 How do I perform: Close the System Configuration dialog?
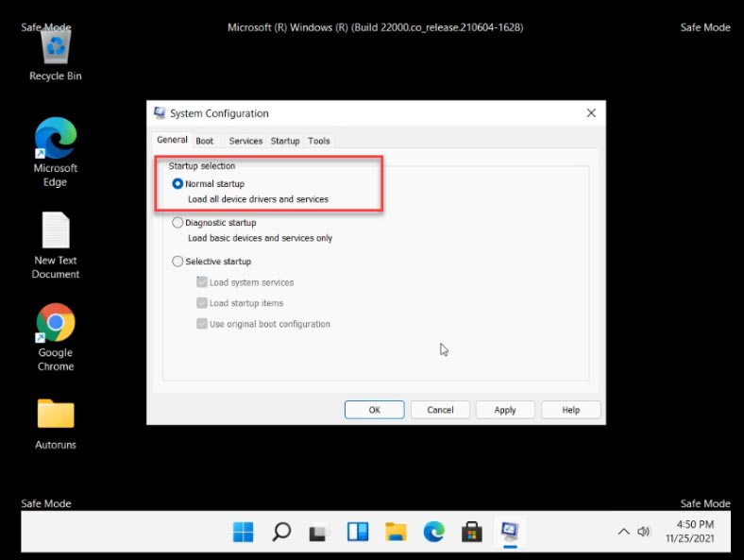tap(591, 113)
